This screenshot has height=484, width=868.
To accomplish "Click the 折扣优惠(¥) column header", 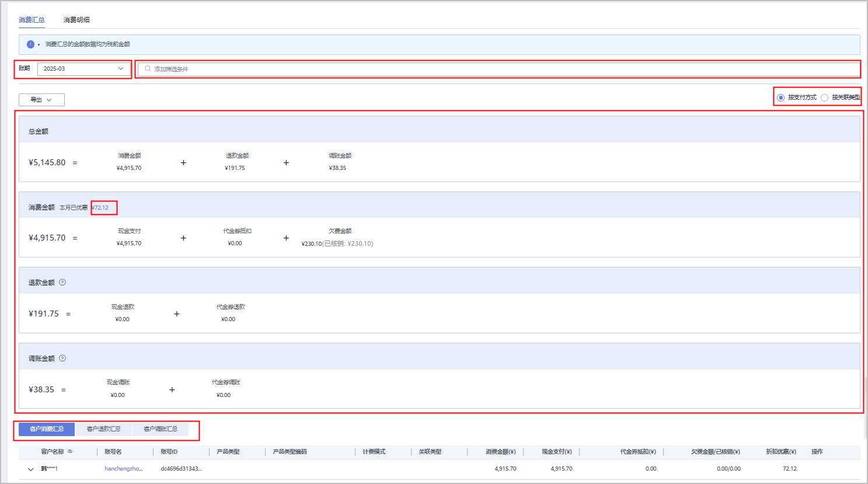I will pos(782,452).
